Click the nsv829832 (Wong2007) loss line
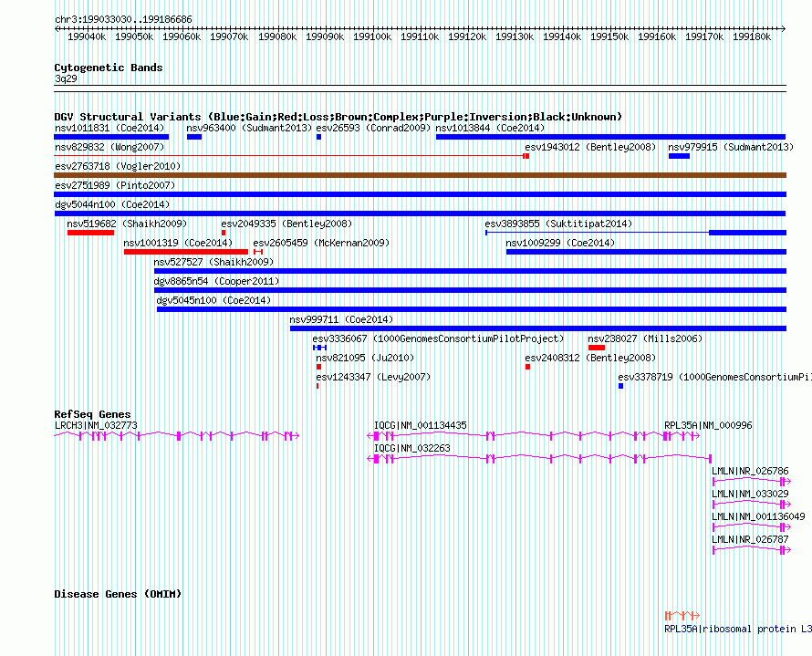Image resolution: width=812 pixels, height=656 pixels. coord(289,156)
